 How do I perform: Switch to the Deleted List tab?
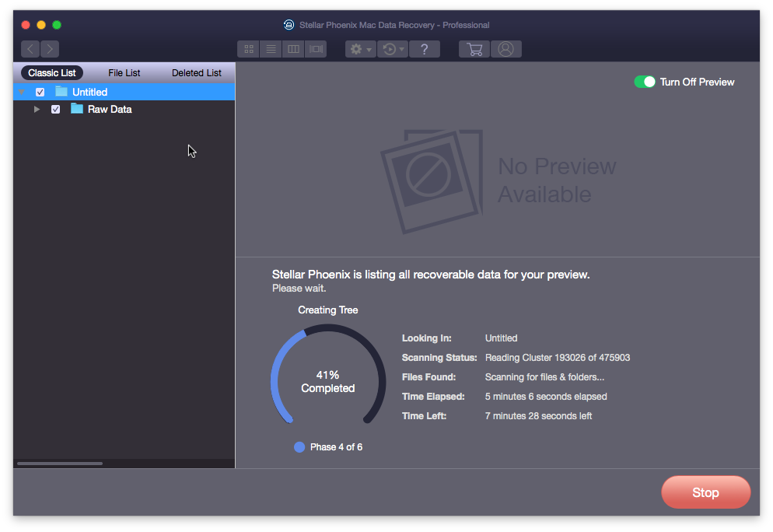[x=196, y=73]
